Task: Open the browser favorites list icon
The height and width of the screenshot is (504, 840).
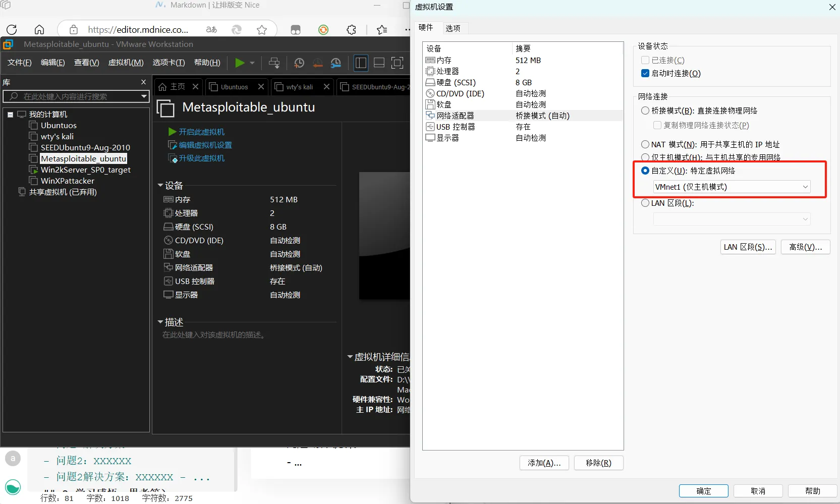Action: coord(382,30)
